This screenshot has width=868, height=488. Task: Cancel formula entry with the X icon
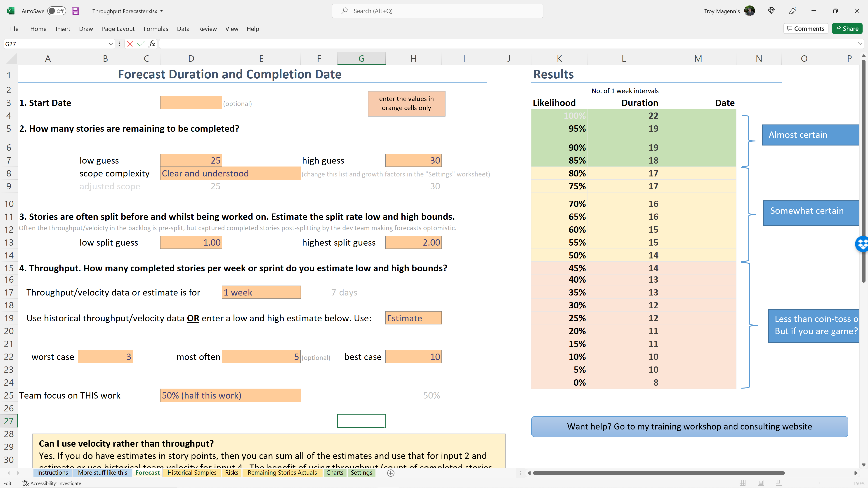tap(130, 44)
